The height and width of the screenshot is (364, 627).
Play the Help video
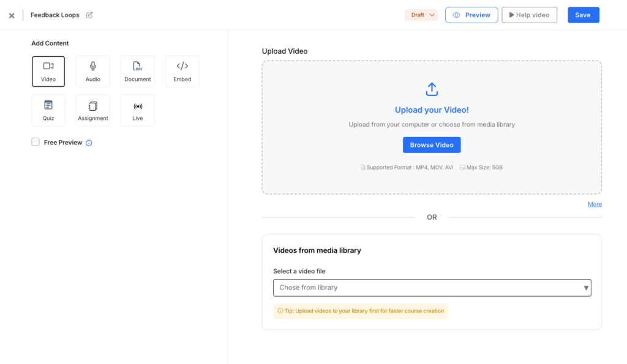(x=529, y=15)
